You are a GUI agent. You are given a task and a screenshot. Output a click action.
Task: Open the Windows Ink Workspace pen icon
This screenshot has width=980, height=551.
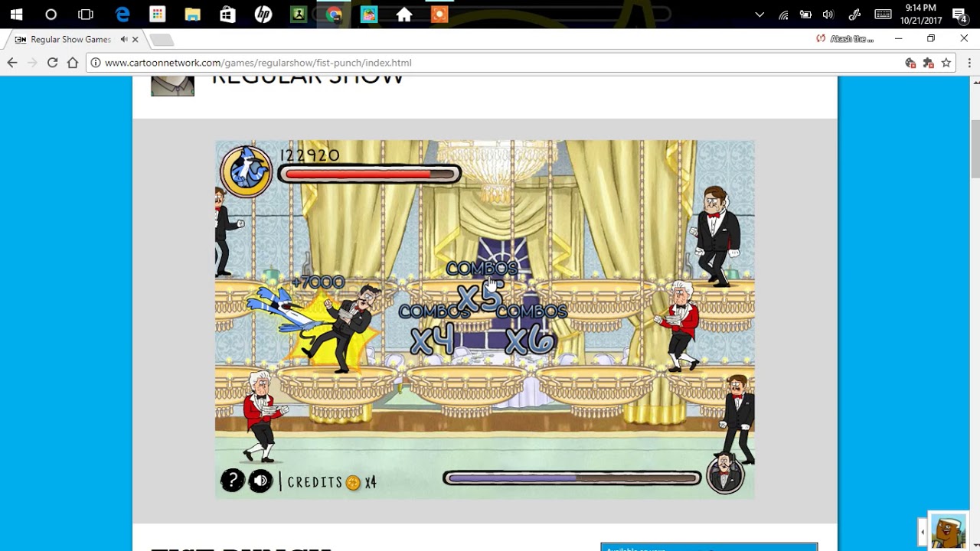854,14
